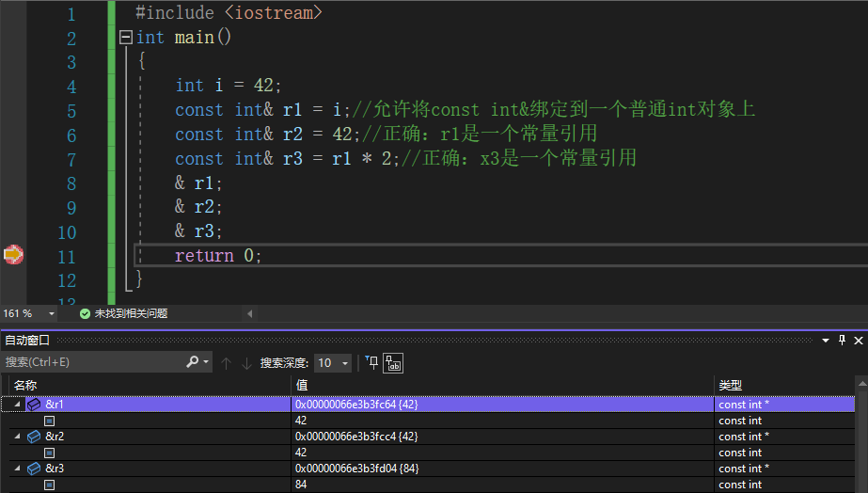
Task: Click the pin filter icon beside search depth
Action: coord(371,363)
